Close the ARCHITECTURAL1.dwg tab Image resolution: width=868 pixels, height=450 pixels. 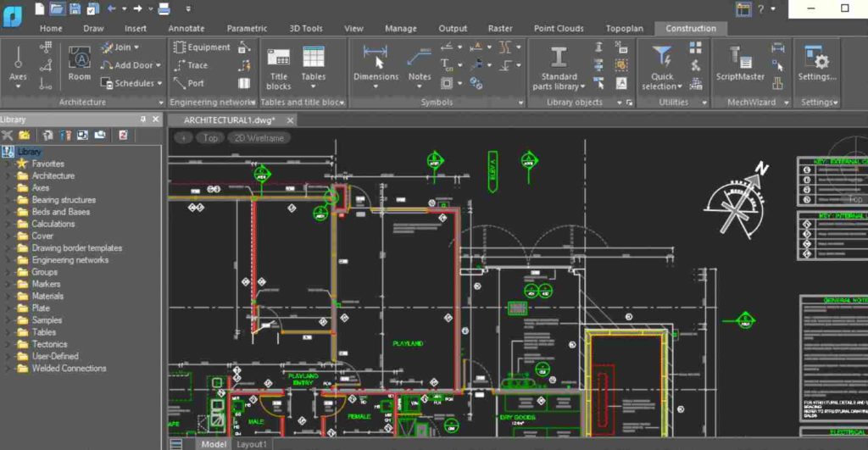pyautogui.click(x=290, y=120)
